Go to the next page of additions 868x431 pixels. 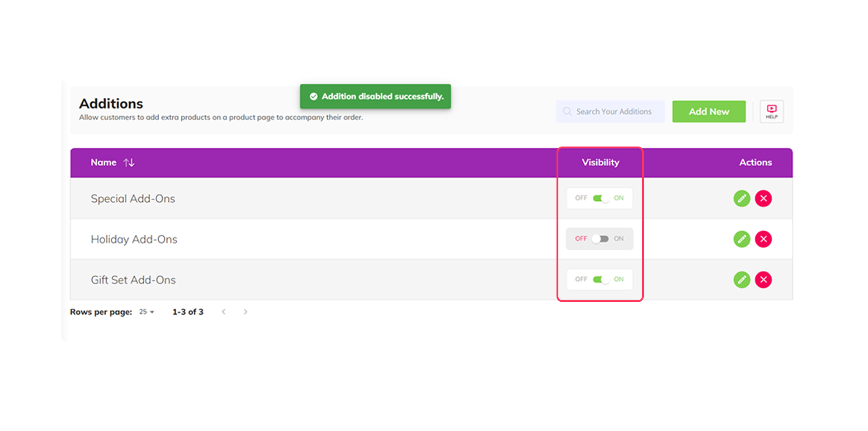[x=245, y=312]
